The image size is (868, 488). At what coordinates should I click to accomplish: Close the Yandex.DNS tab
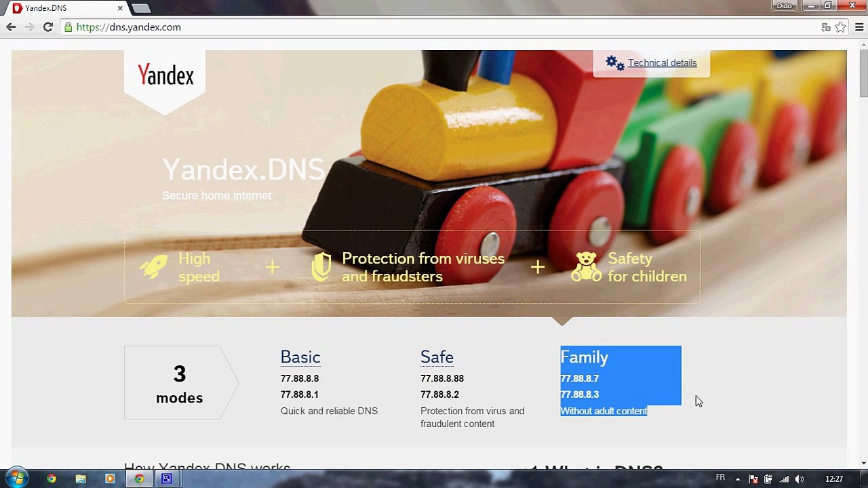click(x=120, y=8)
